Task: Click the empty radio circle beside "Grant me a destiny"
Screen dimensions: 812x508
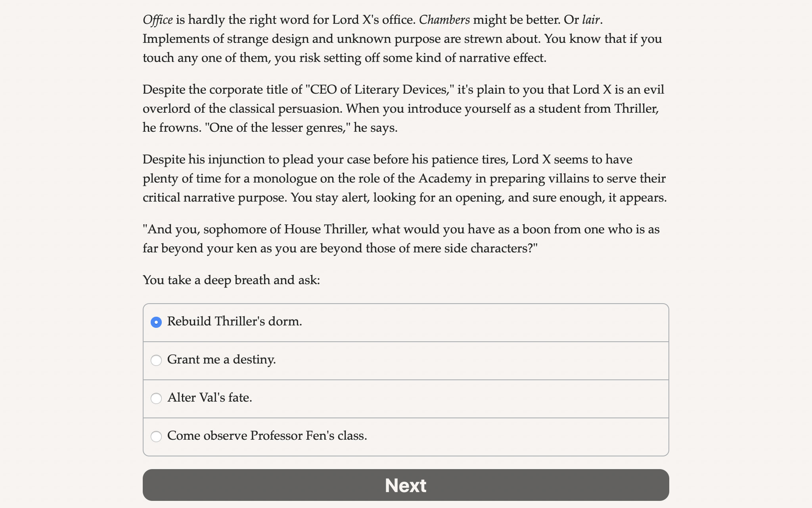Action: [157, 360]
